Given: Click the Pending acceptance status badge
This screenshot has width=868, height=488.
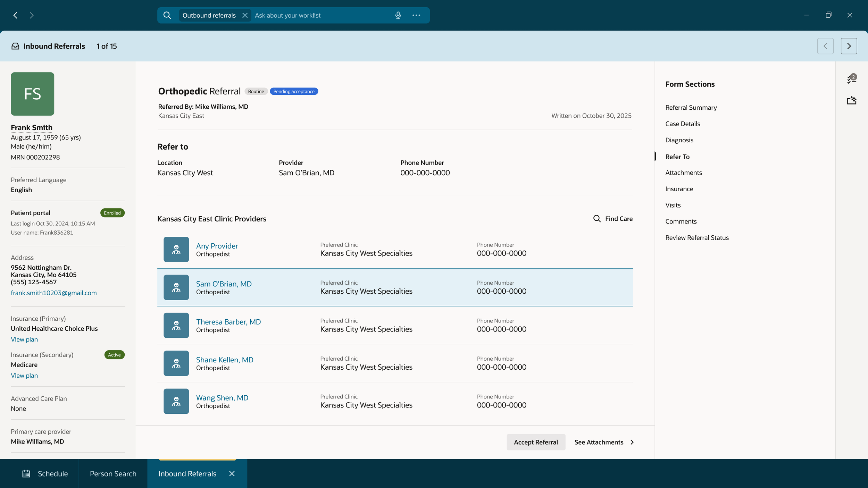Looking at the screenshot, I should point(294,91).
